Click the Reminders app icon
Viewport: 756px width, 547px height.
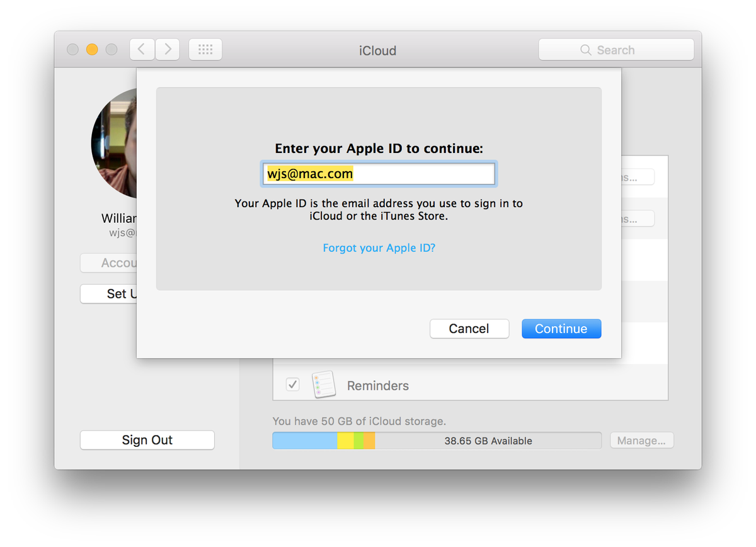[x=324, y=385]
